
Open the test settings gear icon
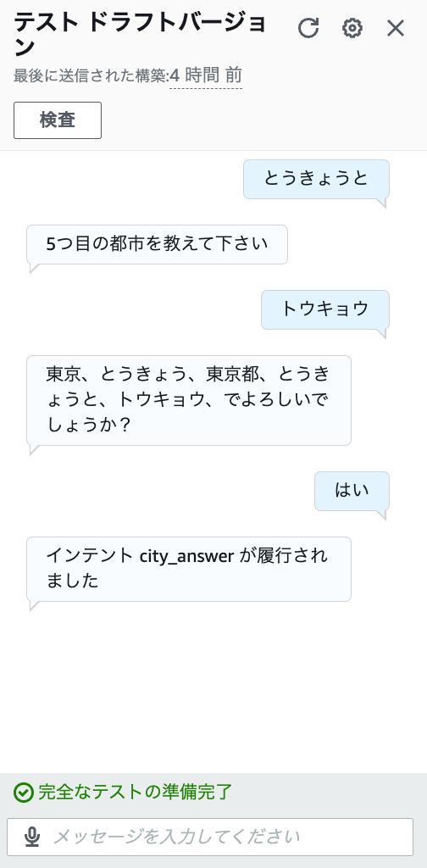[x=352, y=28]
